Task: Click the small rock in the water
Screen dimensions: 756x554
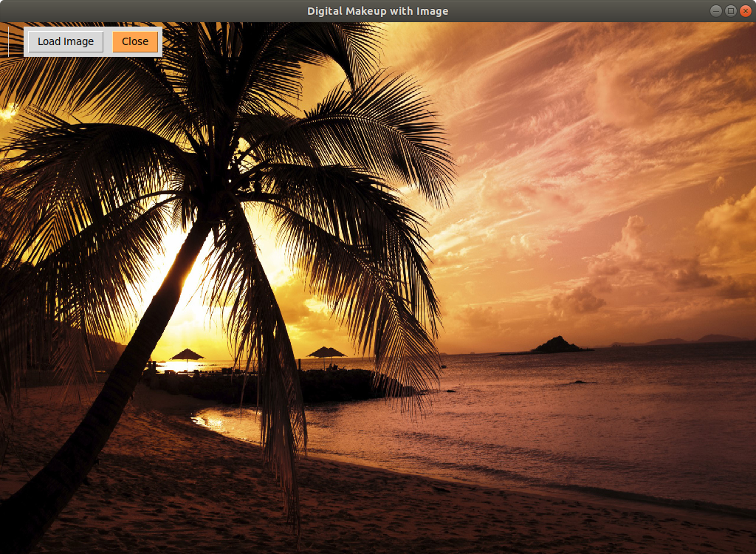Action: (x=581, y=382)
